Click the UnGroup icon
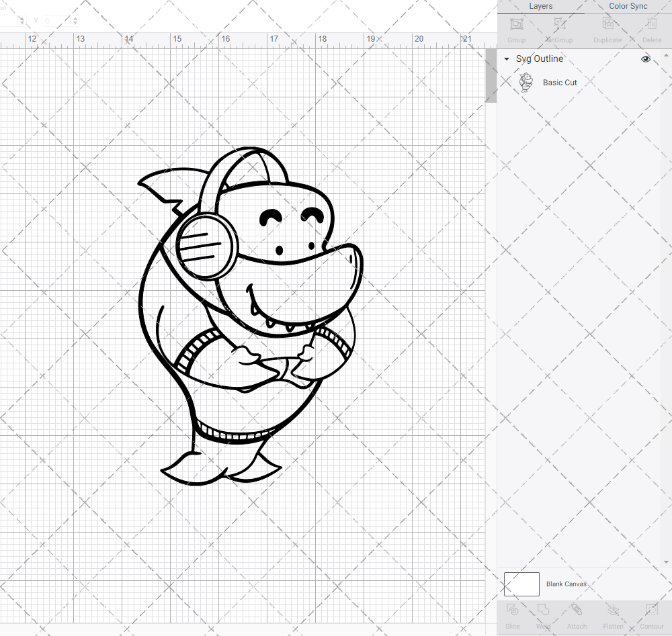The width and height of the screenshot is (672, 636). [558, 28]
